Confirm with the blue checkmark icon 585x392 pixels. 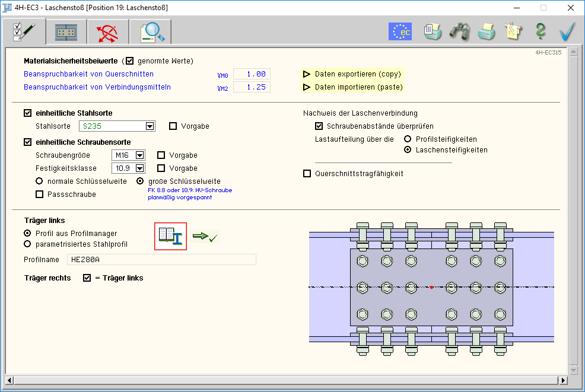pyautogui.click(x=568, y=31)
